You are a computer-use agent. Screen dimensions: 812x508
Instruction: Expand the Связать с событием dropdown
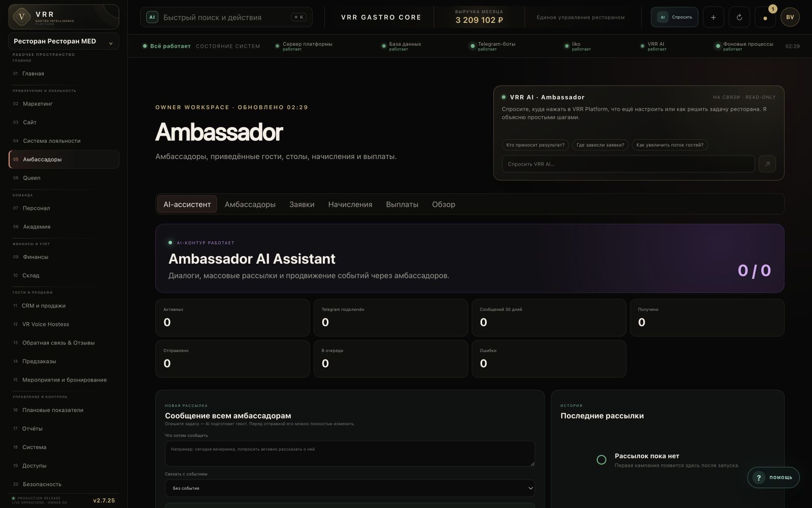350,488
